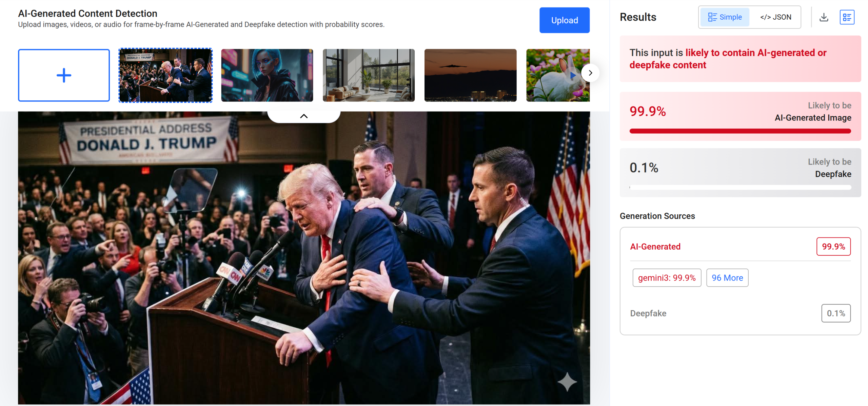Viewport: 868px width, 406px height.
Task: Collapse the thumbnail strip with up chevron
Action: 304,116
